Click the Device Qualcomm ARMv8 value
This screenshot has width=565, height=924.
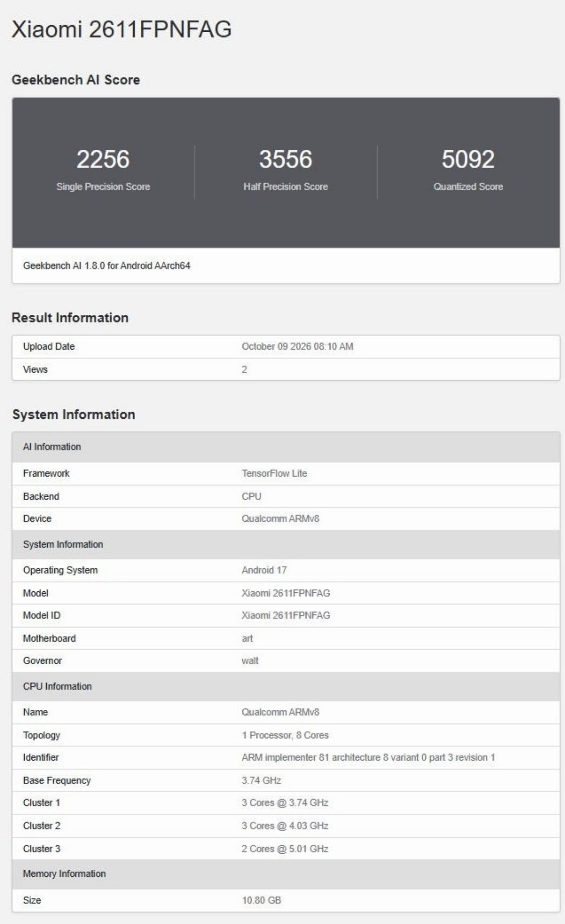point(280,518)
